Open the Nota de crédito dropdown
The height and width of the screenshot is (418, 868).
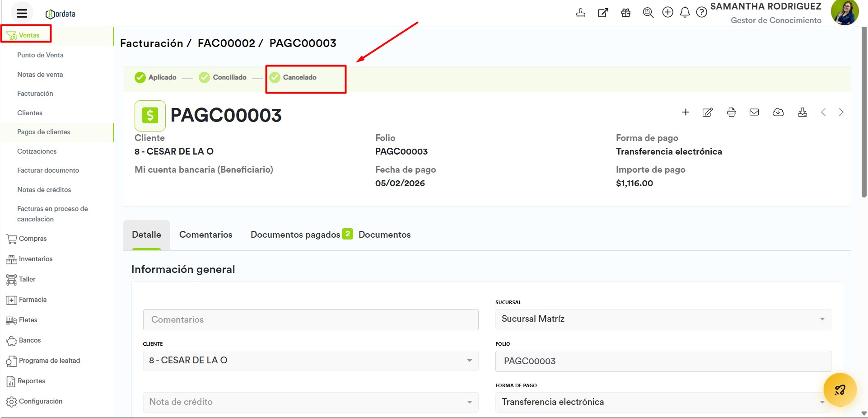311,402
